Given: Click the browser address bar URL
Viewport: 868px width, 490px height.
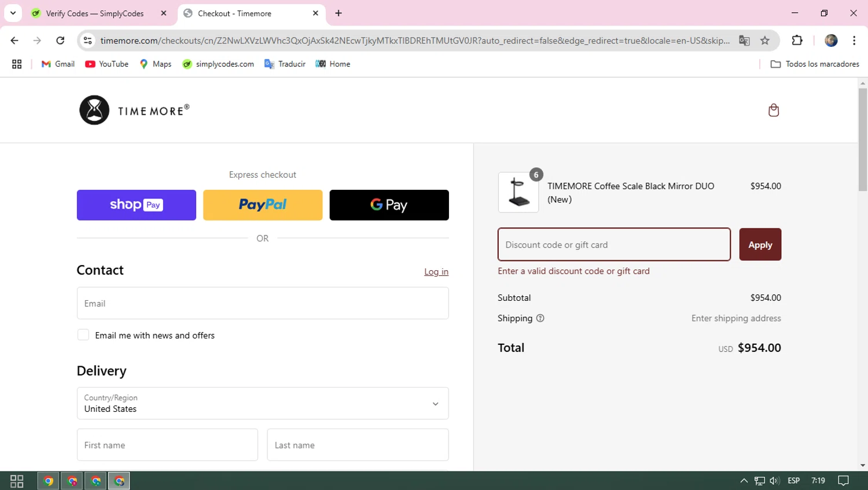Looking at the screenshot, I should coord(415,40).
